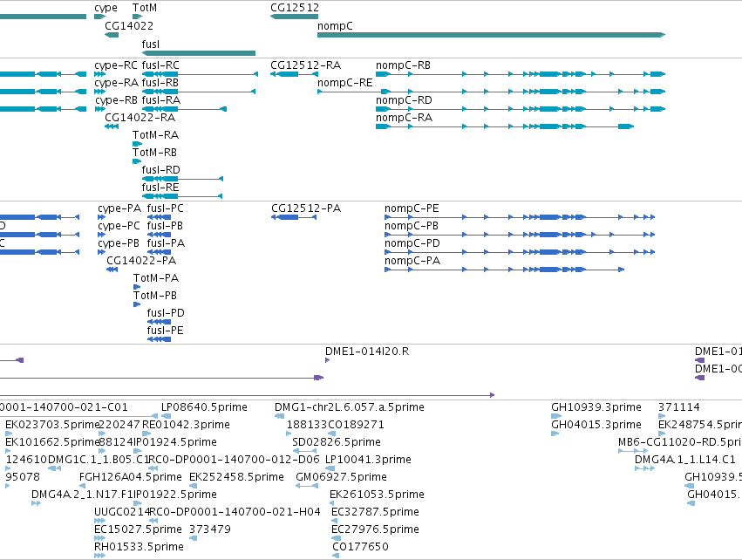Select EK023703.5prime EST

9,434
